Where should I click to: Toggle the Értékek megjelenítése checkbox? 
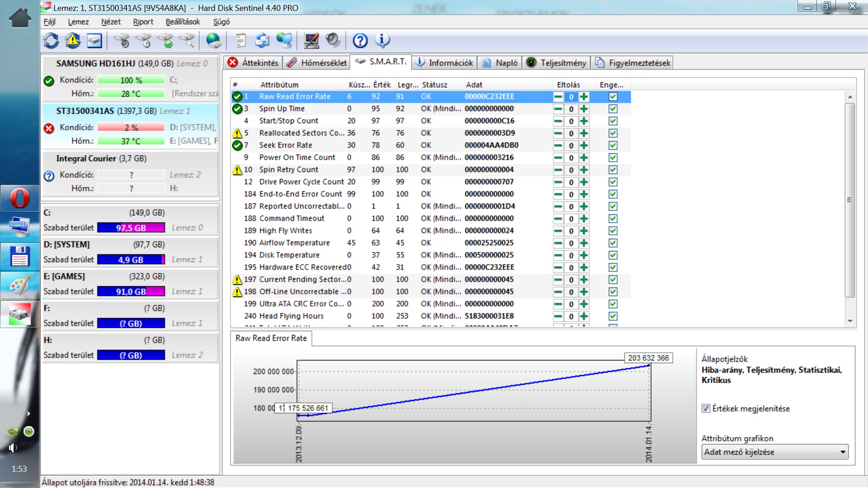click(706, 408)
